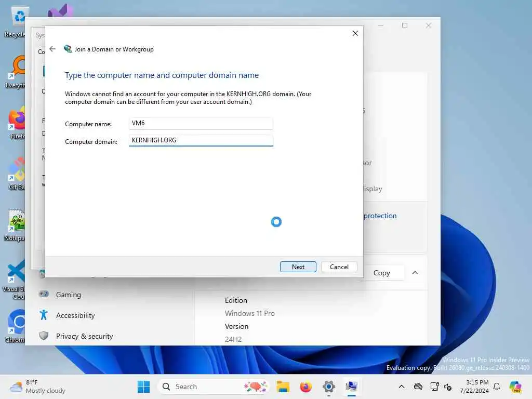This screenshot has height=399, width=532.
Task: Open Firefox from the taskbar
Action: [305, 387]
